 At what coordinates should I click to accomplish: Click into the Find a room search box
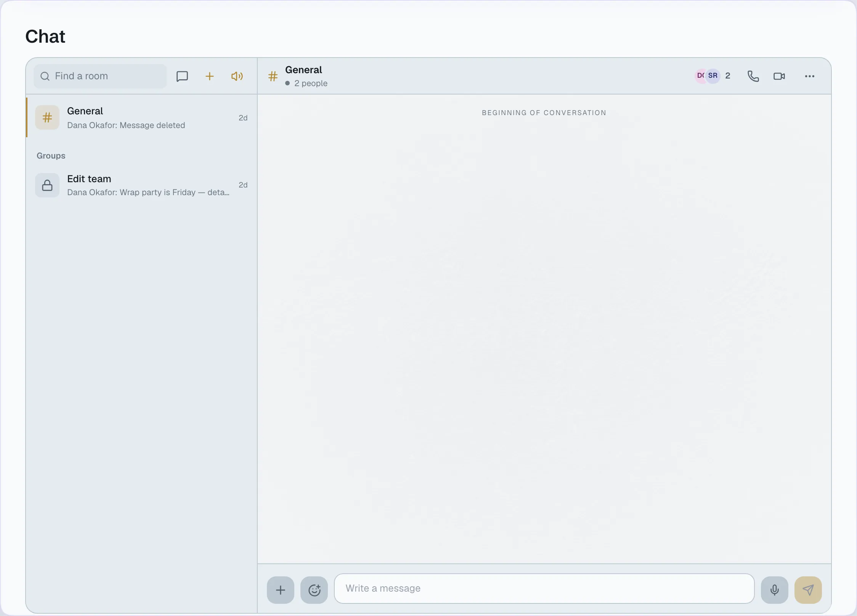pyautogui.click(x=100, y=76)
